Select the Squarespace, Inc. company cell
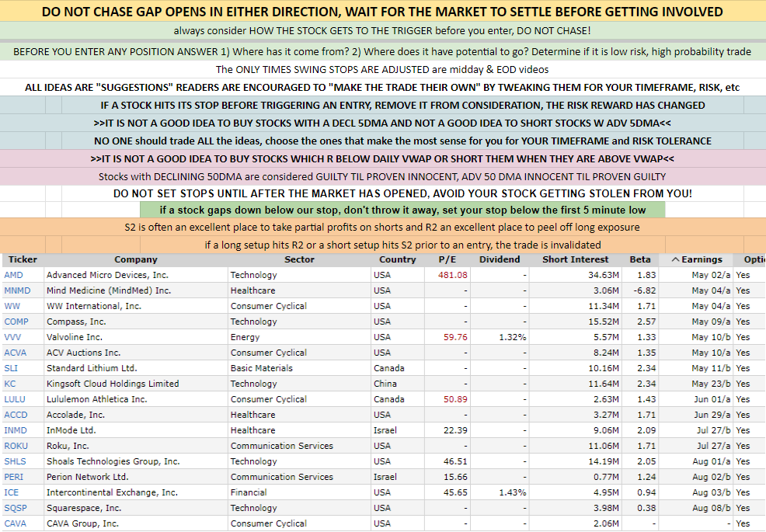The height and width of the screenshot is (532, 766). coord(136,508)
